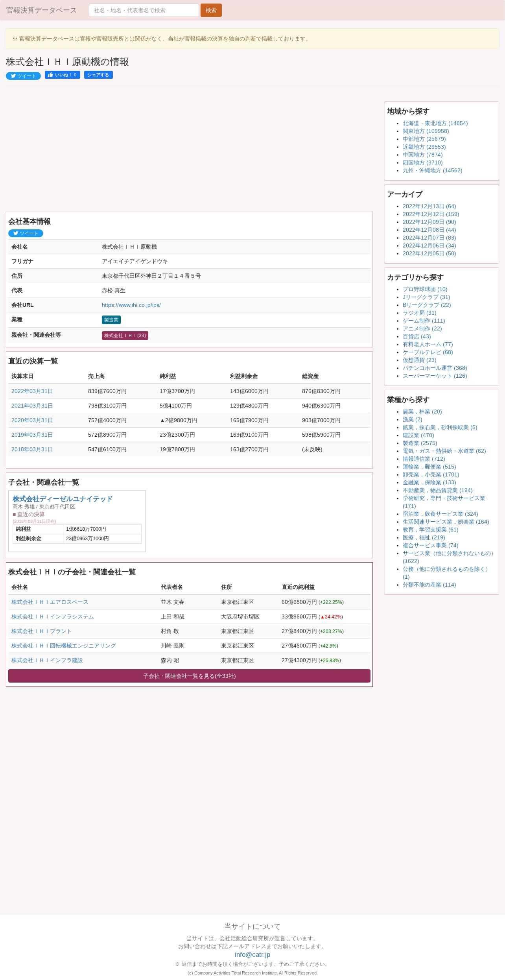Open the 2018年03月31日 settlement link
Viewport: 505px width, 980px height.
[x=32, y=449]
